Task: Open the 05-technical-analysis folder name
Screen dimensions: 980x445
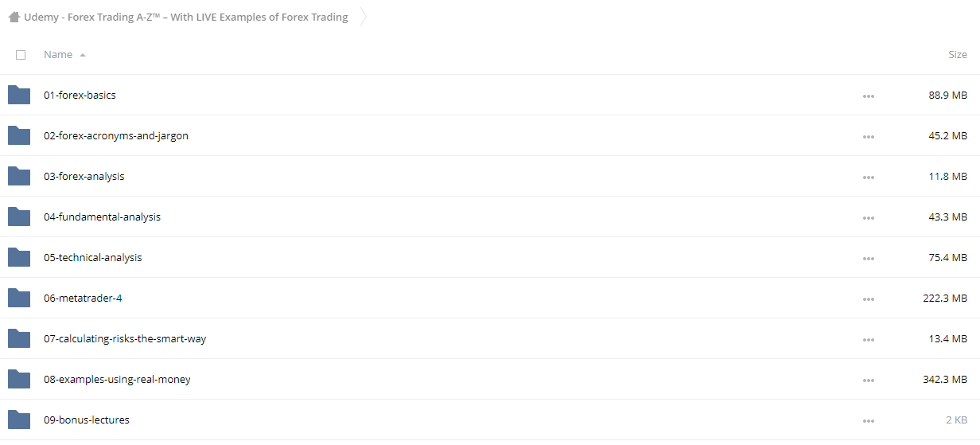Action: [93, 258]
